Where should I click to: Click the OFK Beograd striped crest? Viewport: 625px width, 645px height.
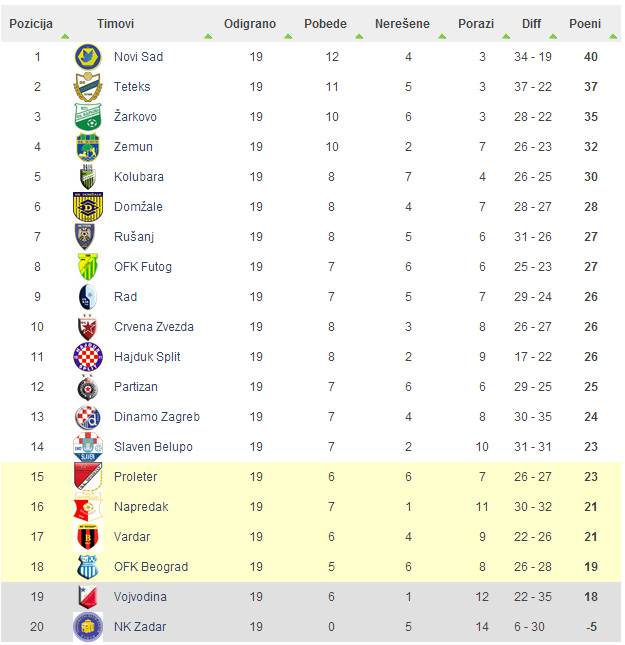(88, 567)
